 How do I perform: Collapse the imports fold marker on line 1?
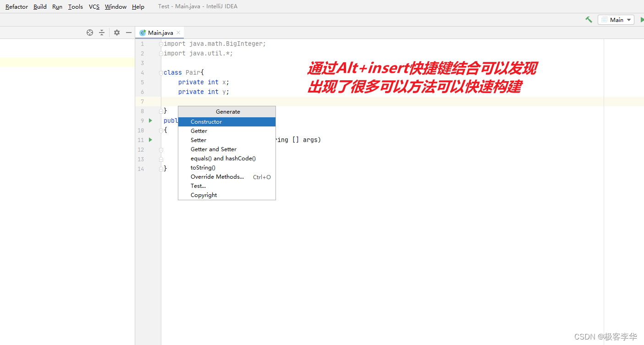pyautogui.click(x=161, y=44)
